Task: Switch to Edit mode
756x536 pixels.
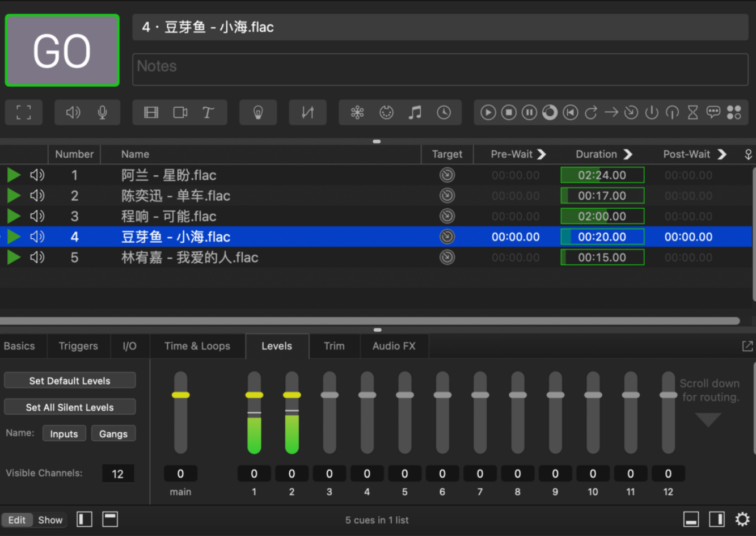Action: [x=17, y=520]
